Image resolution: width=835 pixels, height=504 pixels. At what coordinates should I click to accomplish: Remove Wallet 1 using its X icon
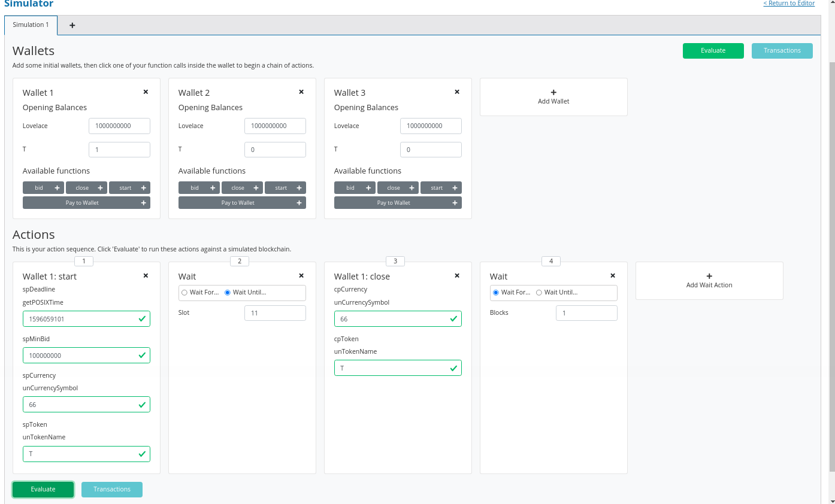146,92
